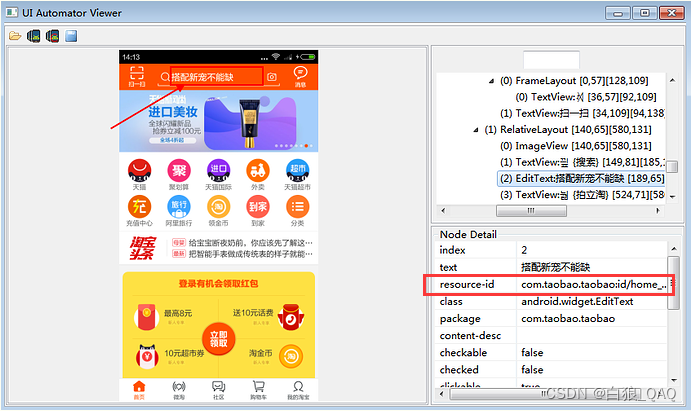Tap the 分类 category list icon

click(x=297, y=207)
